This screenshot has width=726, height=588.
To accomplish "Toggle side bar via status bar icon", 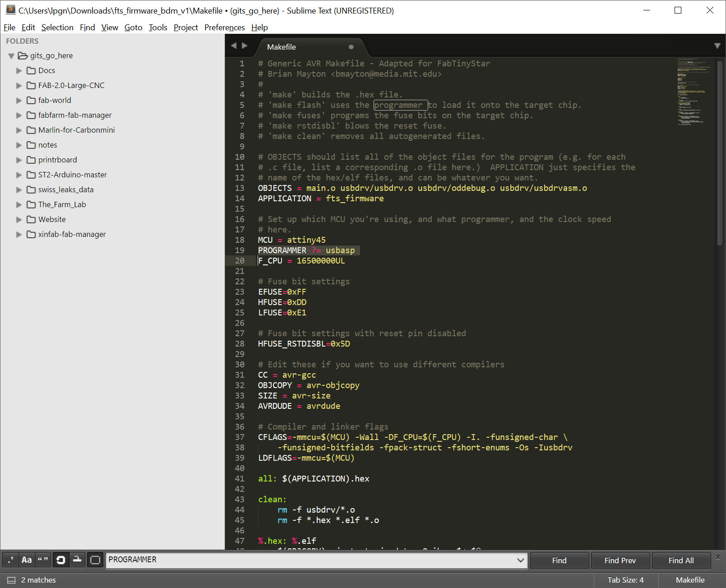I will click(x=11, y=580).
